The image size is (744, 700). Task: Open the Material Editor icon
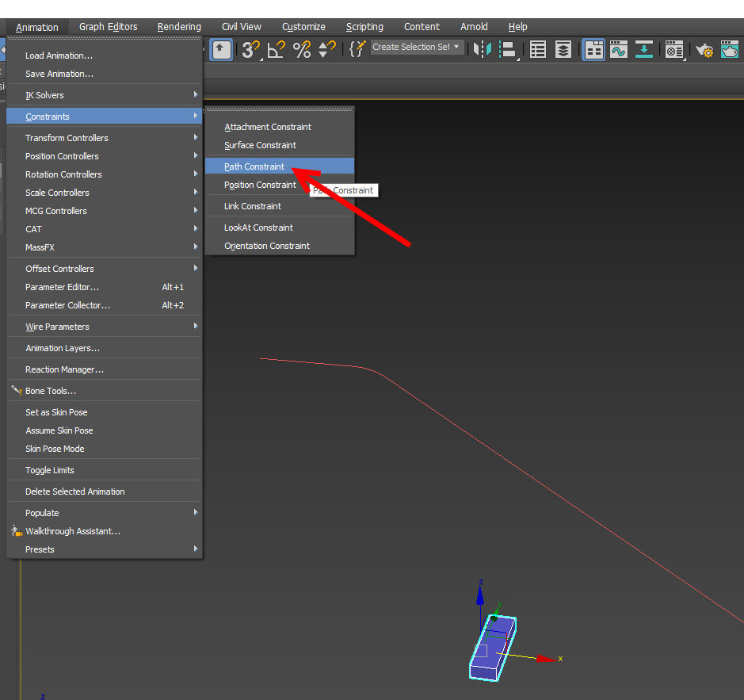674,49
